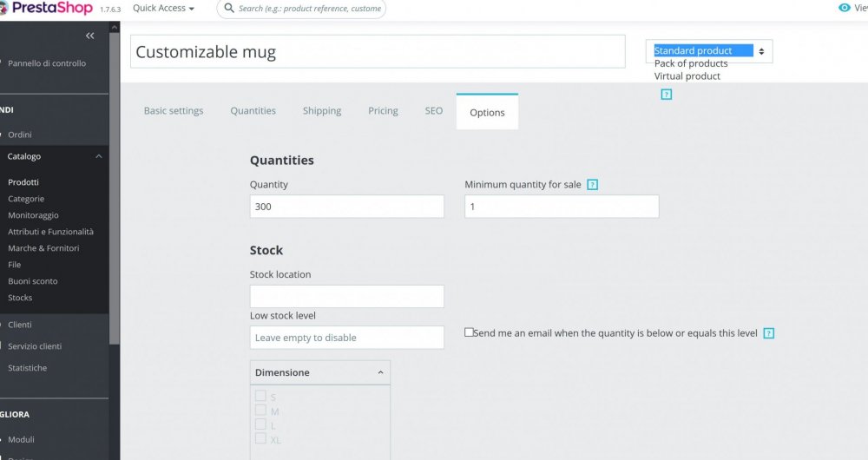This screenshot has width=868, height=460.
Task: Check the XL dimension checkbox
Action: pyautogui.click(x=260, y=439)
